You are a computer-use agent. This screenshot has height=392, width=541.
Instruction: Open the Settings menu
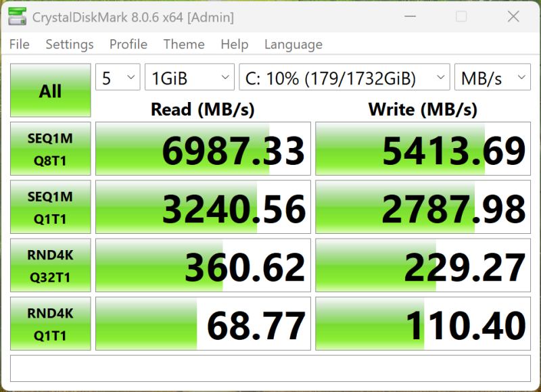pyautogui.click(x=70, y=44)
